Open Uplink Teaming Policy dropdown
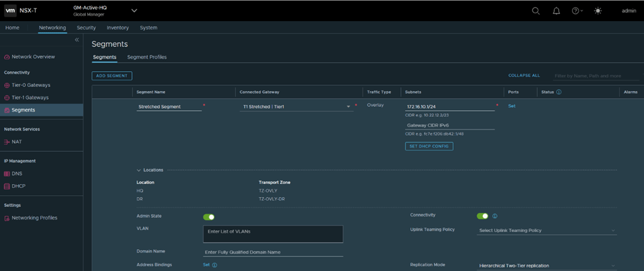This screenshot has width=644, height=271. (x=546, y=230)
